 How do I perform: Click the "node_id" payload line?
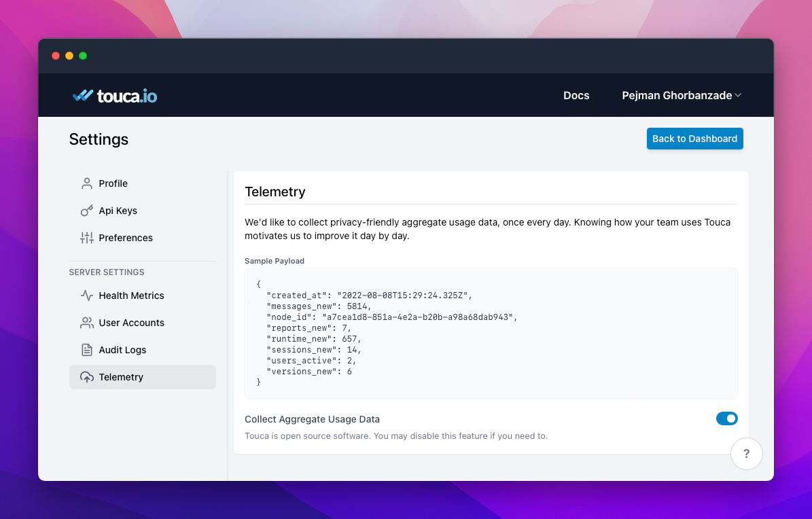click(392, 317)
